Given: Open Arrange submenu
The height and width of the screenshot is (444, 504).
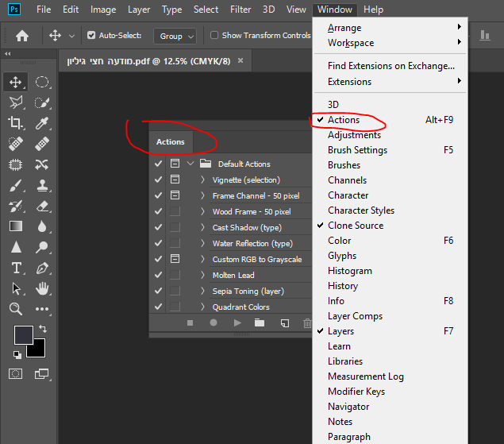Looking at the screenshot, I should pyautogui.click(x=390, y=28).
